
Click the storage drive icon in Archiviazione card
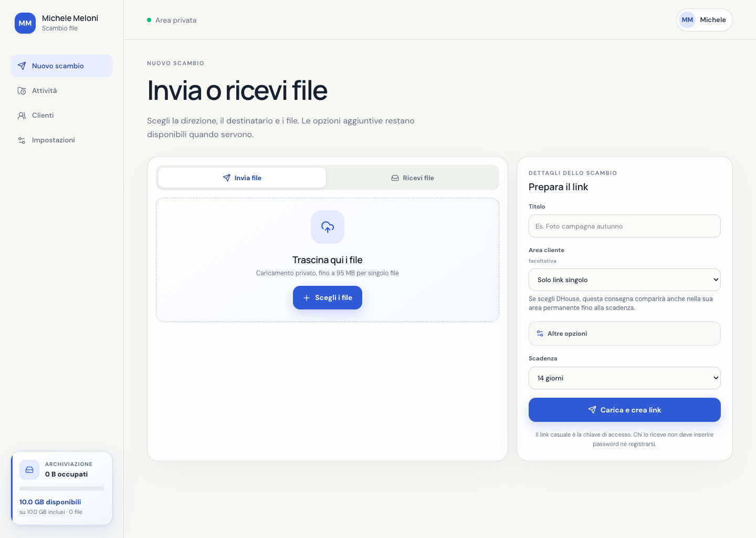29,470
